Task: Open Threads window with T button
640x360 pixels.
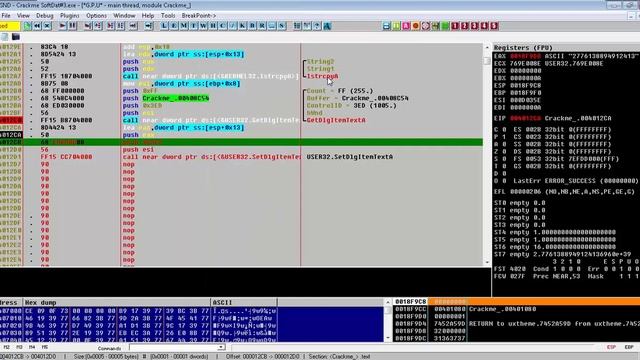Action: click(193, 26)
